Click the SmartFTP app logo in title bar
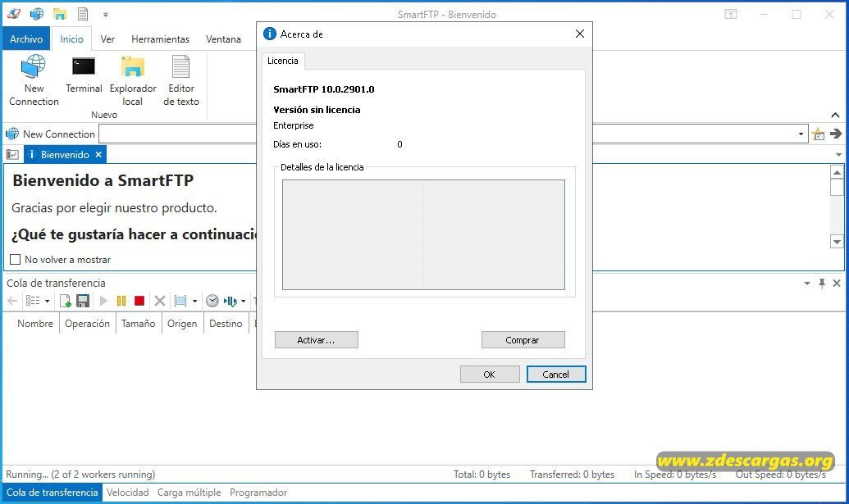The height and width of the screenshot is (504, 849). [x=14, y=14]
